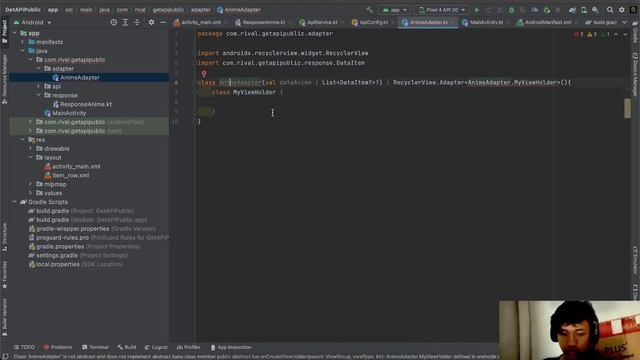Toggle the Emulator panel on right edge
This screenshot has height=360, width=640.
click(636, 260)
